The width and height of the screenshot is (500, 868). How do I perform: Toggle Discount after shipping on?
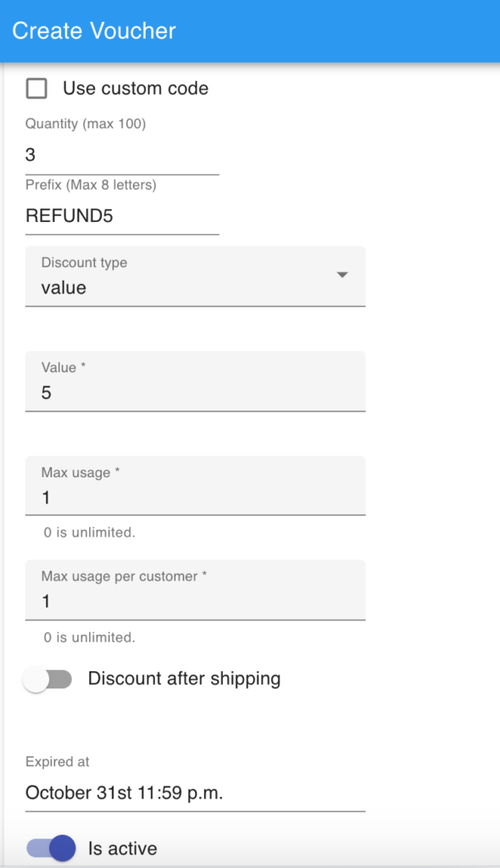click(x=48, y=679)
